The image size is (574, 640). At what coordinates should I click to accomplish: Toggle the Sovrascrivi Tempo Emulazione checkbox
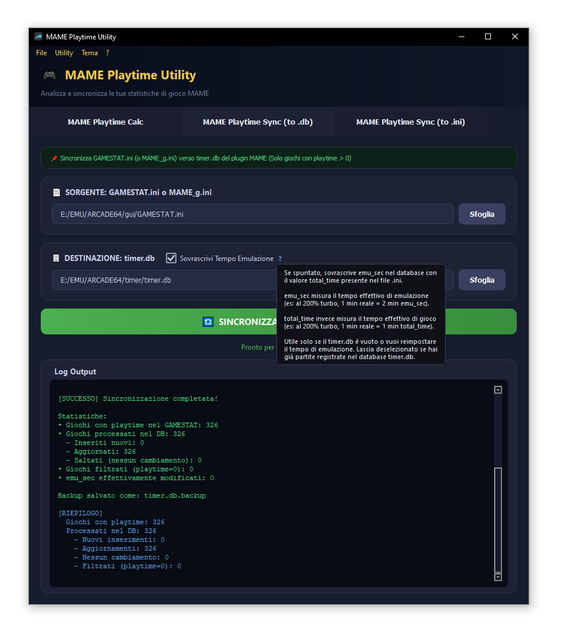coord(171,258)
